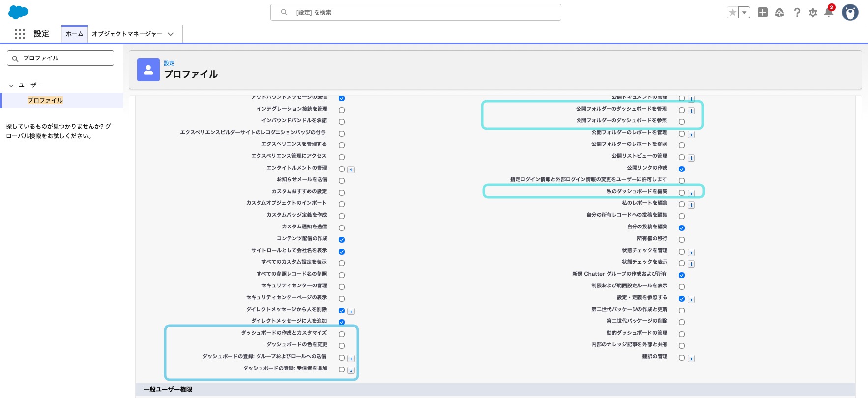The image size is (868, 398).
Task: Click the label セキュリティセンターの管理
Action: (294, 286)
